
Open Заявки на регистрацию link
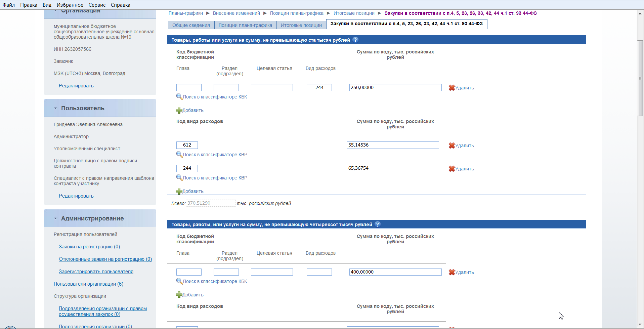click(x=89, y=247)
